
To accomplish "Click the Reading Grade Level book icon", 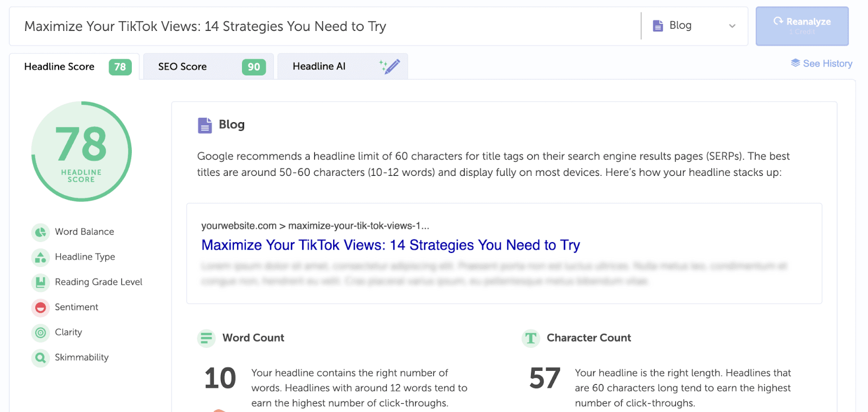I will [x=40, y=282].
